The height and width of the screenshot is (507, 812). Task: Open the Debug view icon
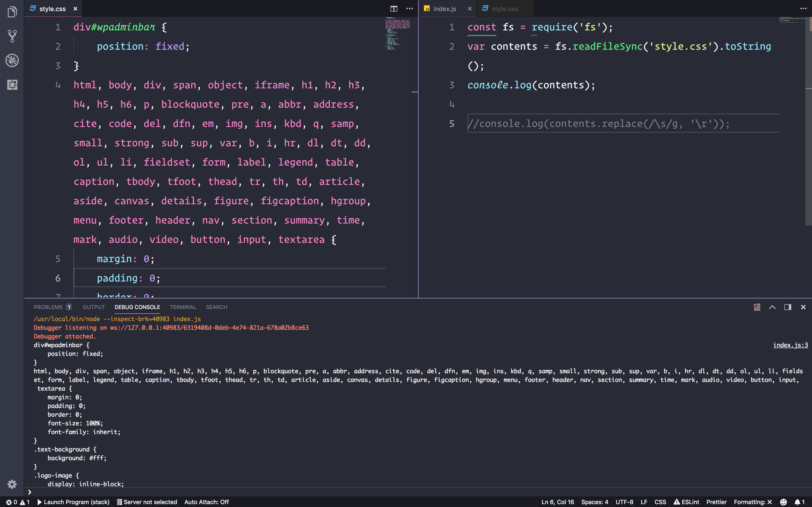(12, 60)
